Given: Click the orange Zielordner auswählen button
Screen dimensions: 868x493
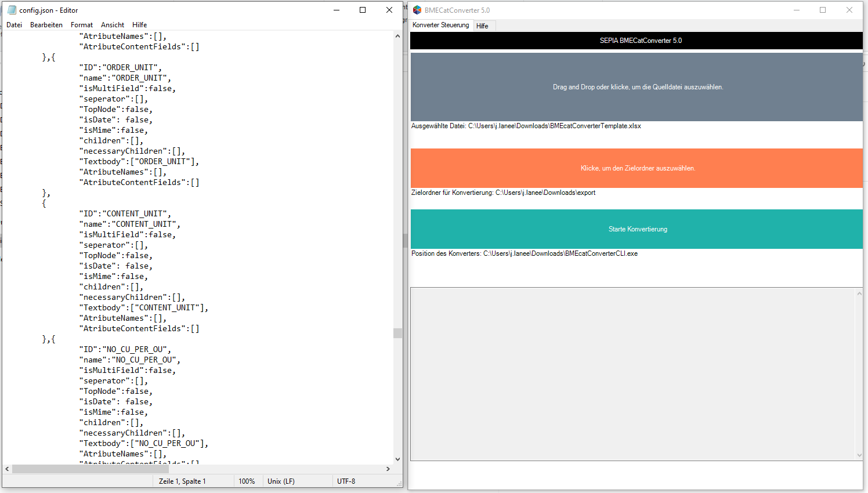Looking at the screenshot, I should [x=636, y=168].
